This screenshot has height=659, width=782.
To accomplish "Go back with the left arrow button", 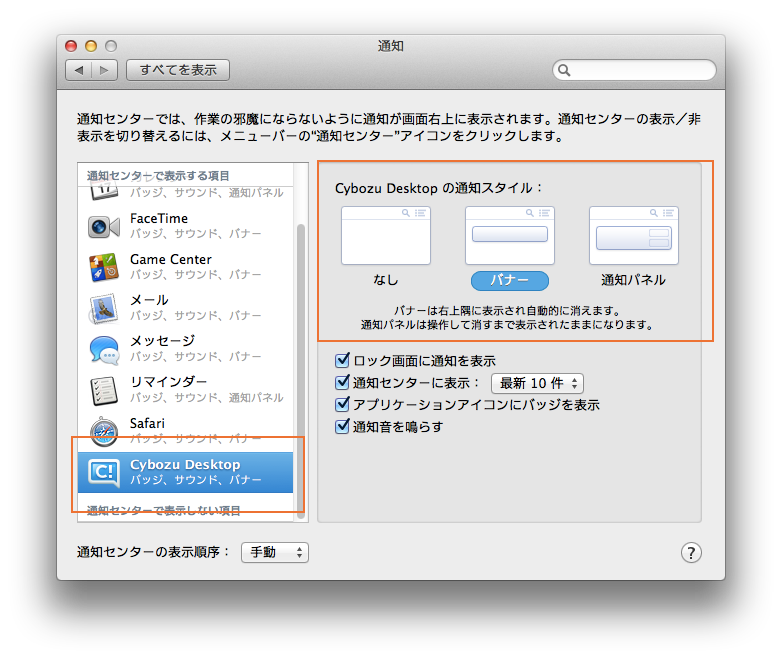I will click(x=79, y=70).
